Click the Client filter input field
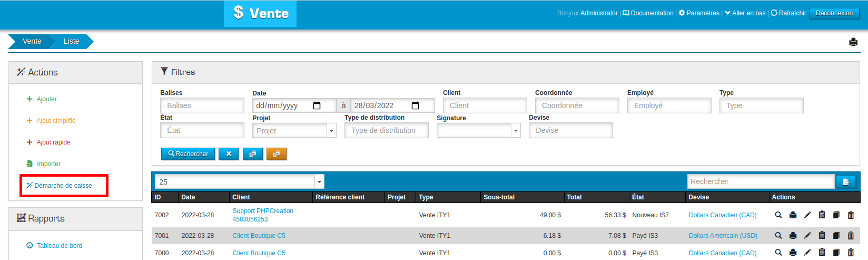The image size is (868, 260). coord(485,106)
